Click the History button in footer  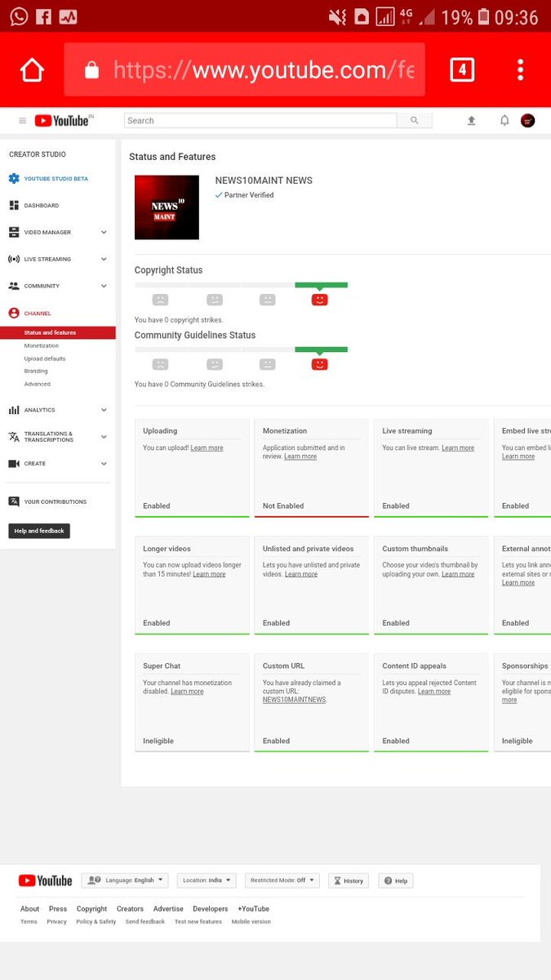(349, 880)
